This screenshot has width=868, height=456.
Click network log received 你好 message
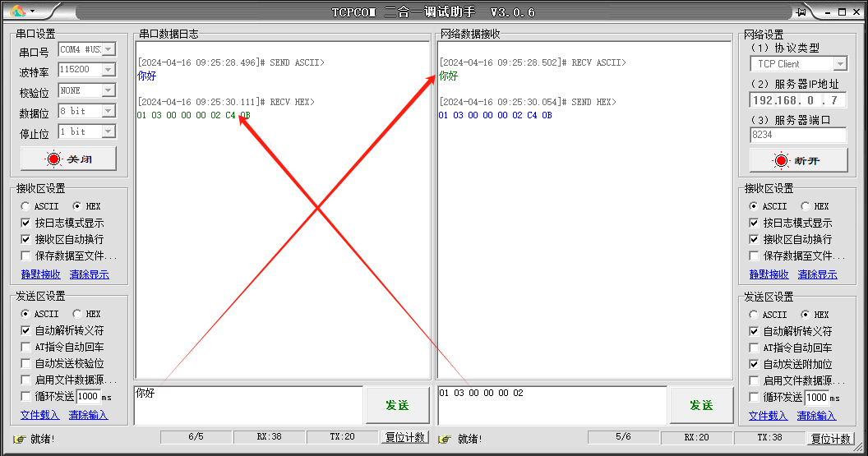coord(449,76)
